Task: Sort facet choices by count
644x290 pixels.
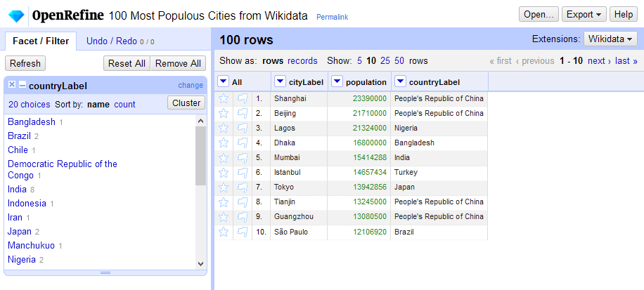Action: point(124,105)
